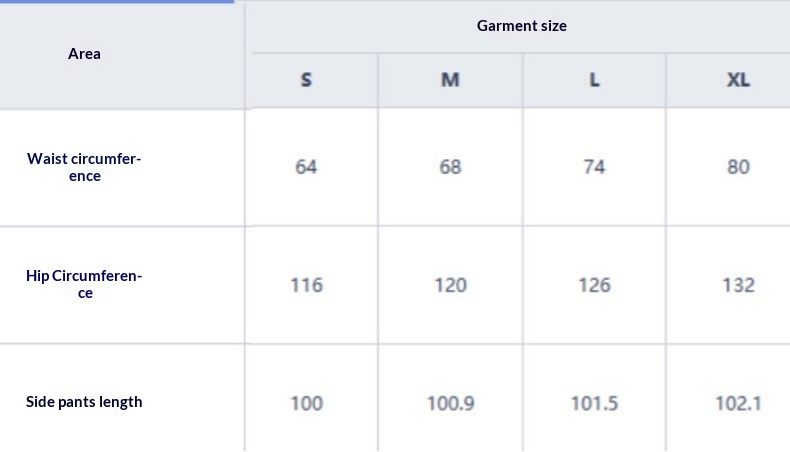Select the M size column header

click(450, 80)
